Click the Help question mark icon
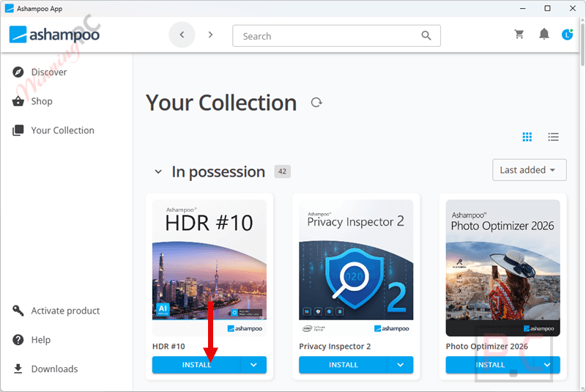This screenshot has width=586, height=392. (18, 340)
